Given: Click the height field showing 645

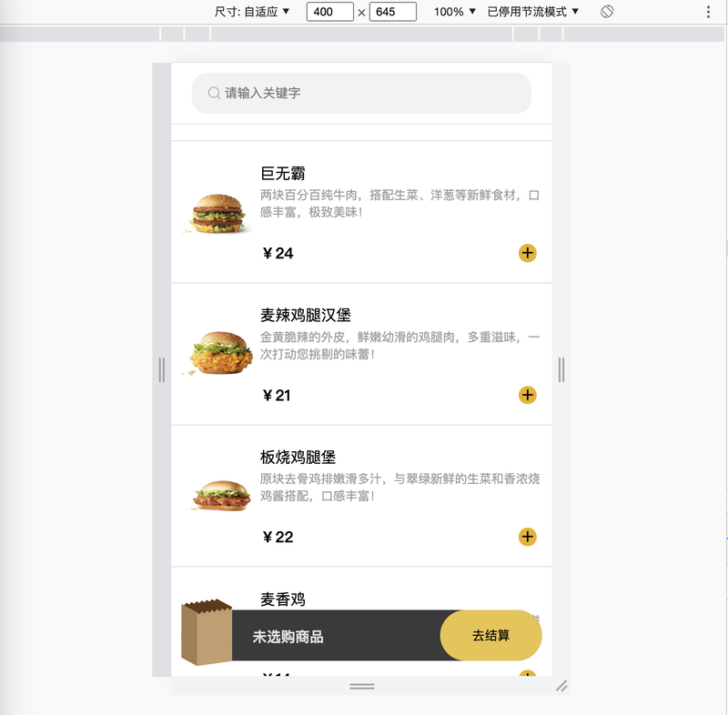Looking at the screenshot, I should coord(393,12).
